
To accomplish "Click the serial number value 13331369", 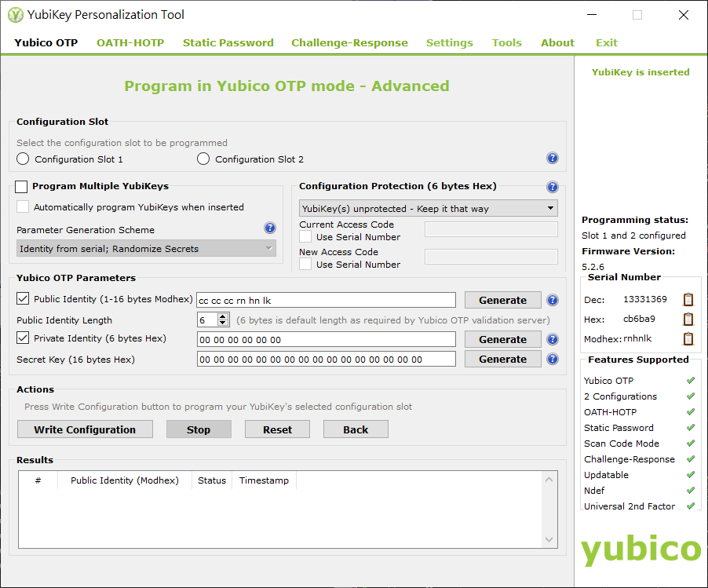I will [x=644, y=299].
